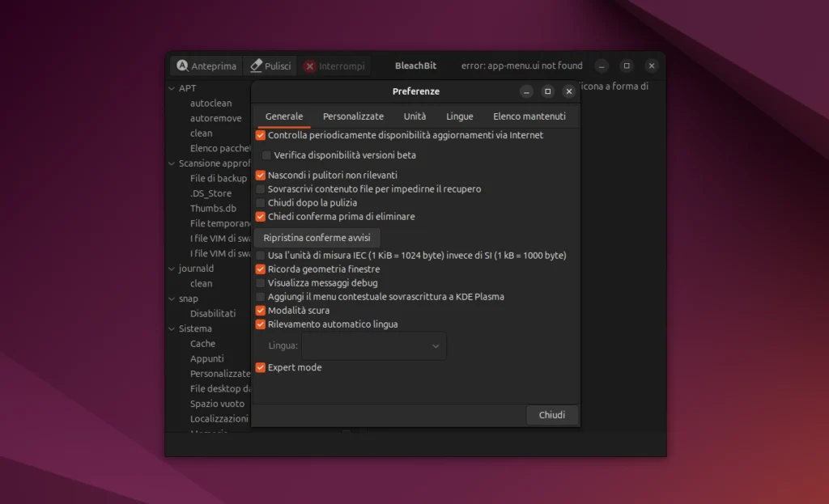Toggle "Modalità scura" off
The height and width of the screenshot is (504, 829).
pos(260,310)
